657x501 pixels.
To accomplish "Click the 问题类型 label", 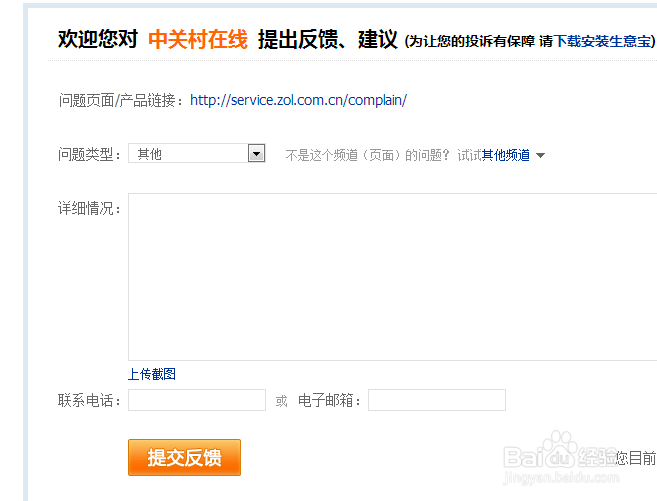I will 89,155.
